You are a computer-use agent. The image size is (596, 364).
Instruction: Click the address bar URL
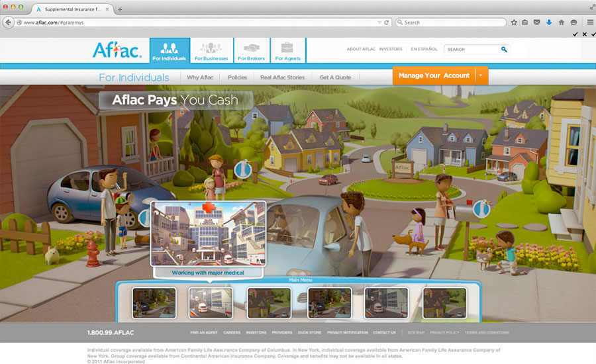54,23
